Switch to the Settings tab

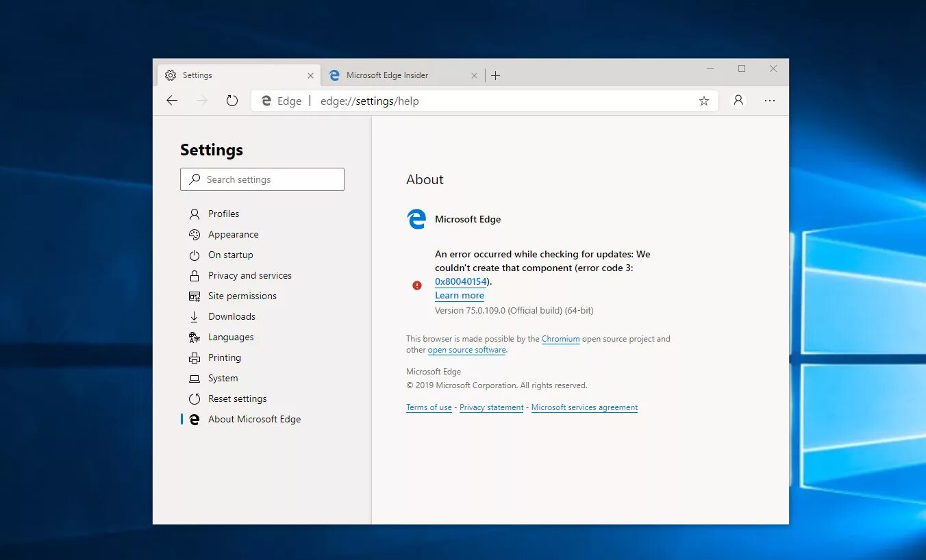[x=238, y=75]
